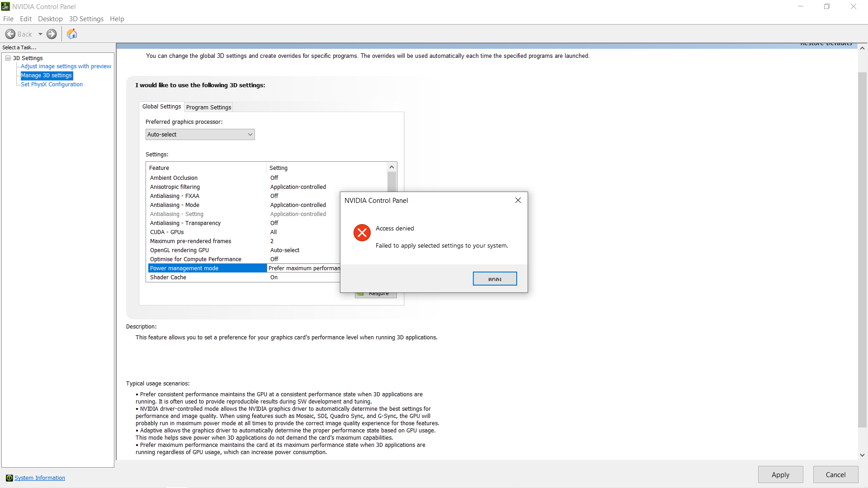Click the System Information icon

click(x=9, y=478)
